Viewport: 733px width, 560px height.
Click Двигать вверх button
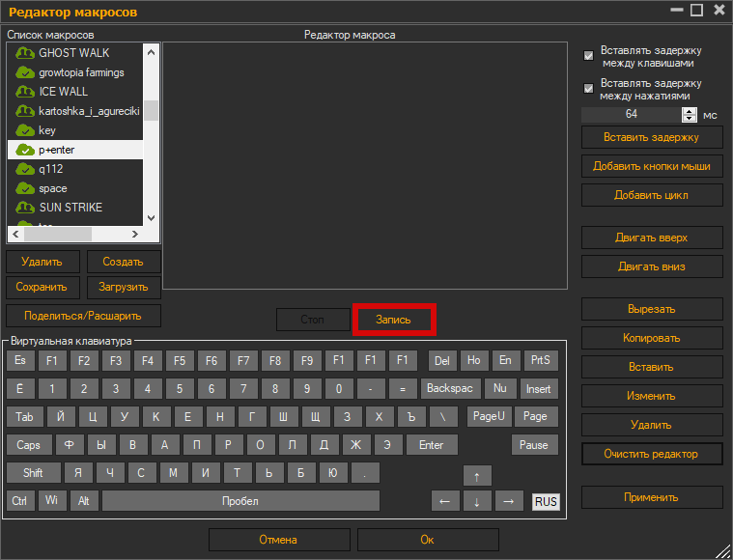[x=652, y=238]
